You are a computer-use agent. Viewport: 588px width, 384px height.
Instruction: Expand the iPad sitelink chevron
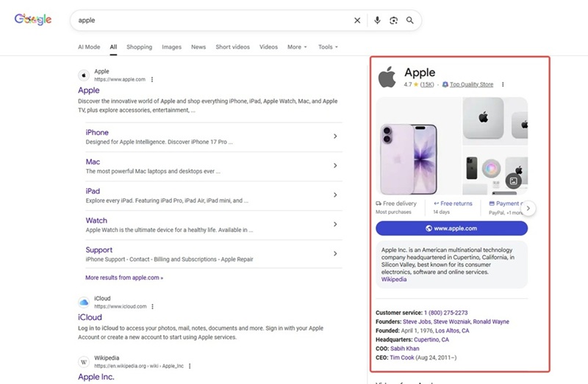click(335, 195)
